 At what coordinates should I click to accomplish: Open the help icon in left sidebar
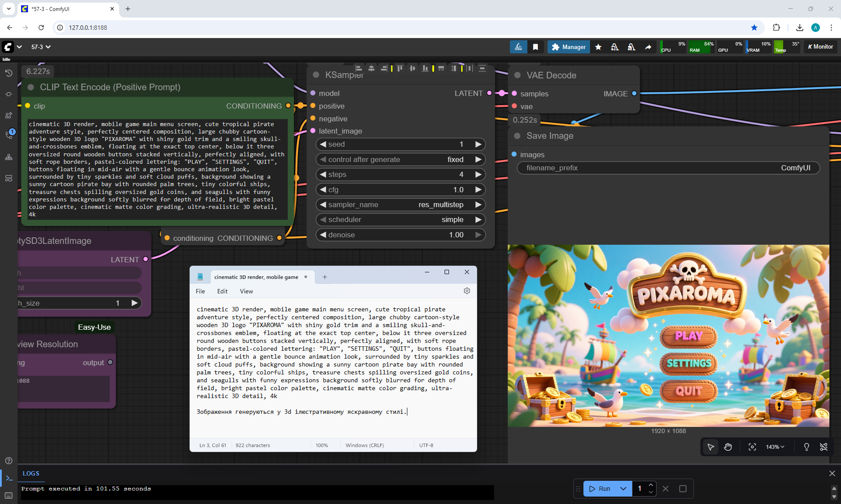pos(8,461)
